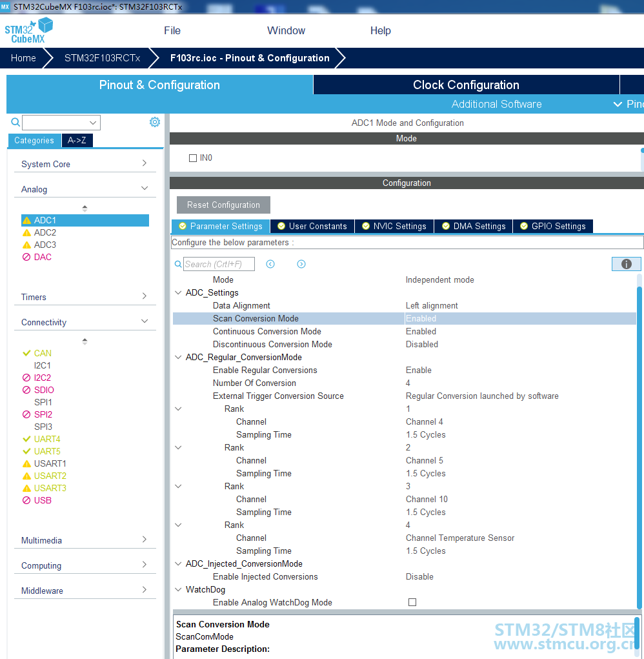Expand the Middleware category

tap(145, 590)
